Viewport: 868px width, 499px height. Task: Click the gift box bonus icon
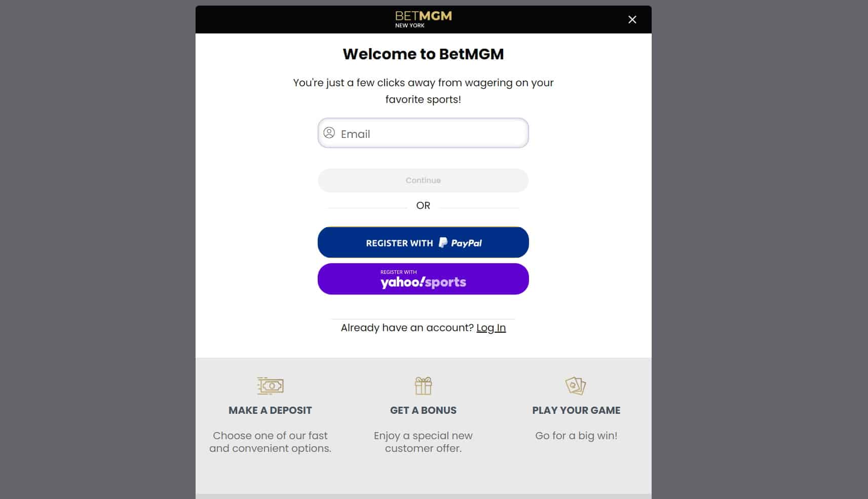tap(423, 386)
